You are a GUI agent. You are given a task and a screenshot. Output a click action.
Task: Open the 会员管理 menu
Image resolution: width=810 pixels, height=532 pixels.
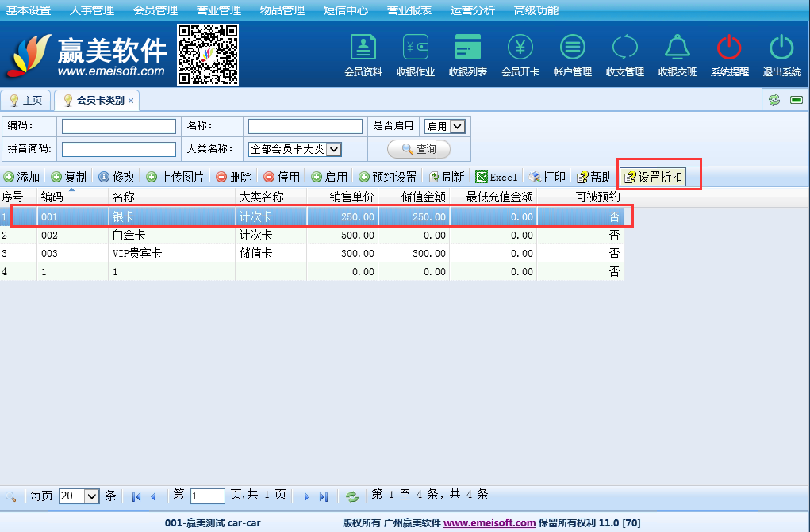coord(155,10)
